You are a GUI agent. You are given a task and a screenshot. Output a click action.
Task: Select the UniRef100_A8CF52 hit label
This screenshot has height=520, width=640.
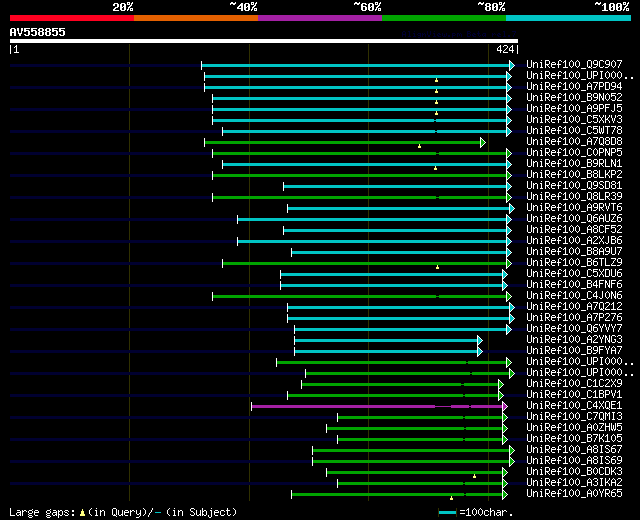(574, 229)
